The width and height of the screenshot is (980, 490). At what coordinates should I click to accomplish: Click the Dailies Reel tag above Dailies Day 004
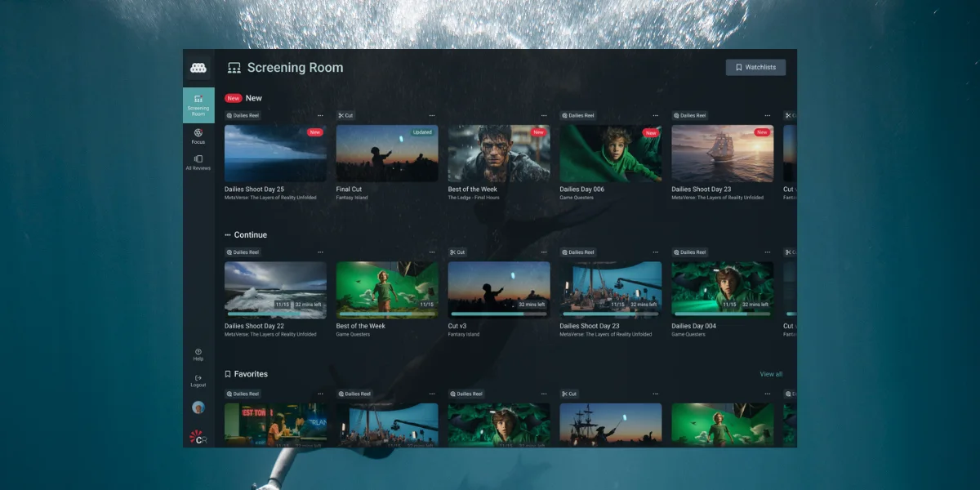(x=690, y=252)
